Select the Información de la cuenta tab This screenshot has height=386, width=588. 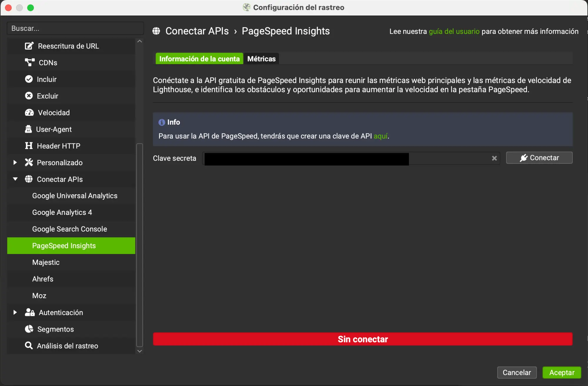pos(199,59)
